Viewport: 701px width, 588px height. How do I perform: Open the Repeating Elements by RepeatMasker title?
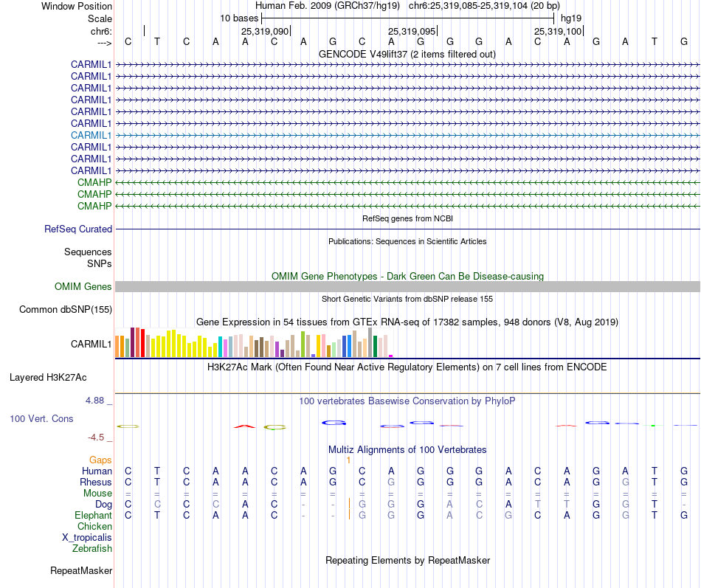pos(407,561)
